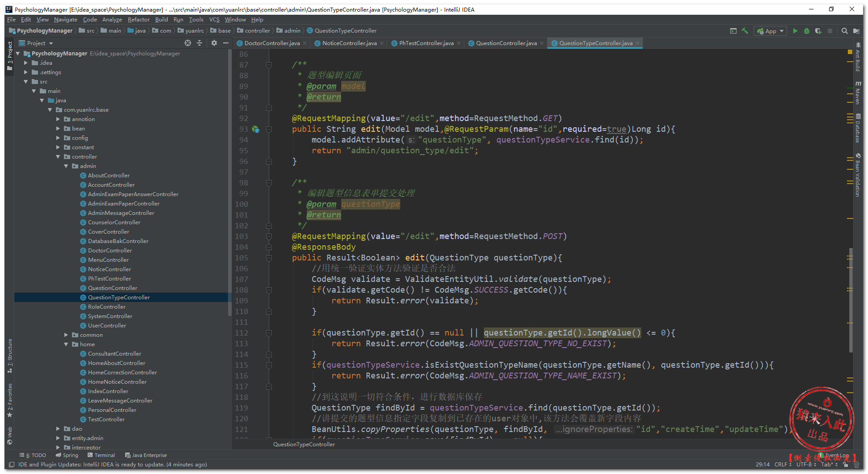Expand the common folder in project tree
The width and height of the screenshot is (868, 474).
pyautogui.click(x=66, y=335)
